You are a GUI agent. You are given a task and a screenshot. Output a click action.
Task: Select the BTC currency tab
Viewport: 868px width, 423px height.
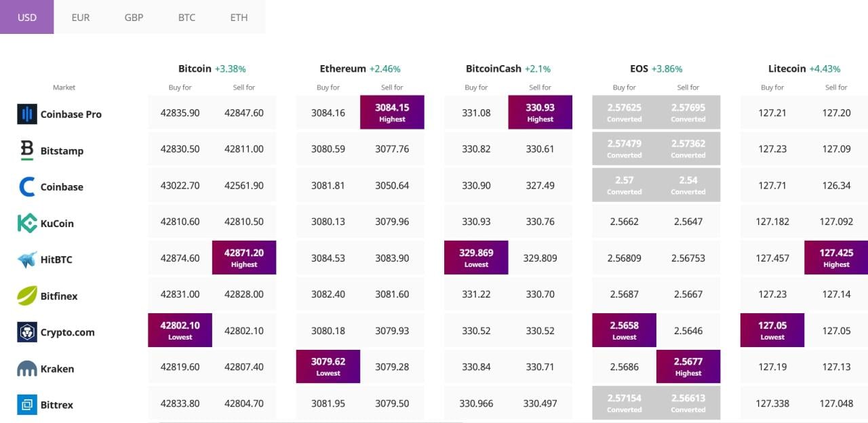pos(186,17)
